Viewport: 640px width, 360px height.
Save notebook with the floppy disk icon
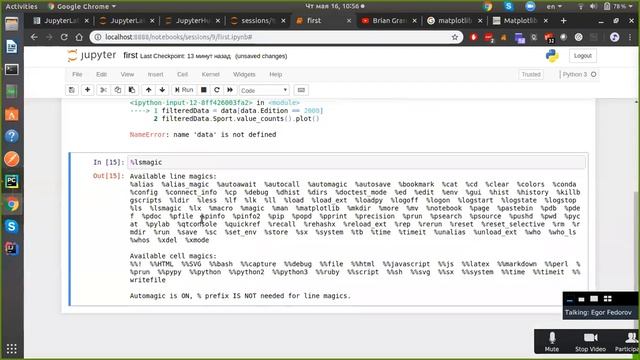tap(72, 90)
